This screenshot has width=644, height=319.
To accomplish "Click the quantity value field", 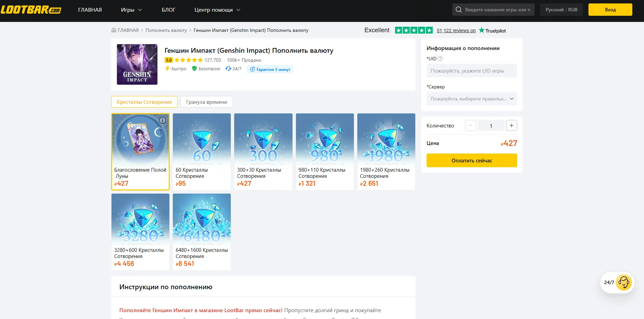I will 491,125.
